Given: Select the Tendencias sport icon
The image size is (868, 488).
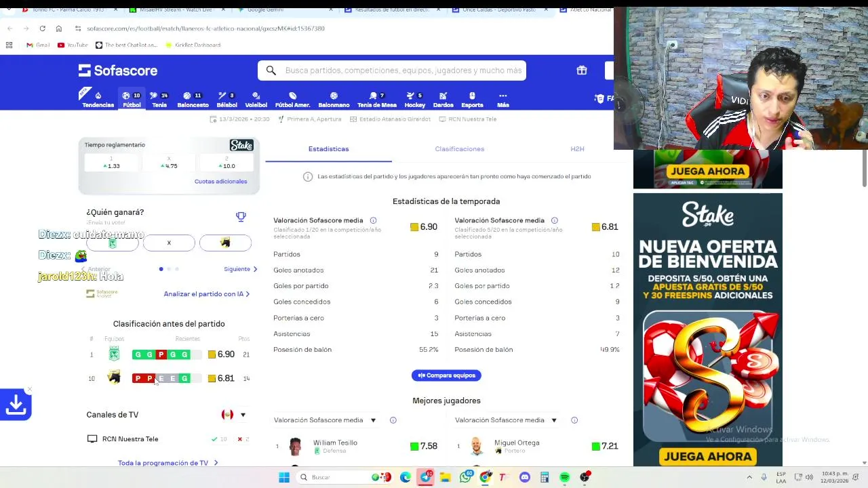Looking at the screenshot, I should (x=98, y=99).
